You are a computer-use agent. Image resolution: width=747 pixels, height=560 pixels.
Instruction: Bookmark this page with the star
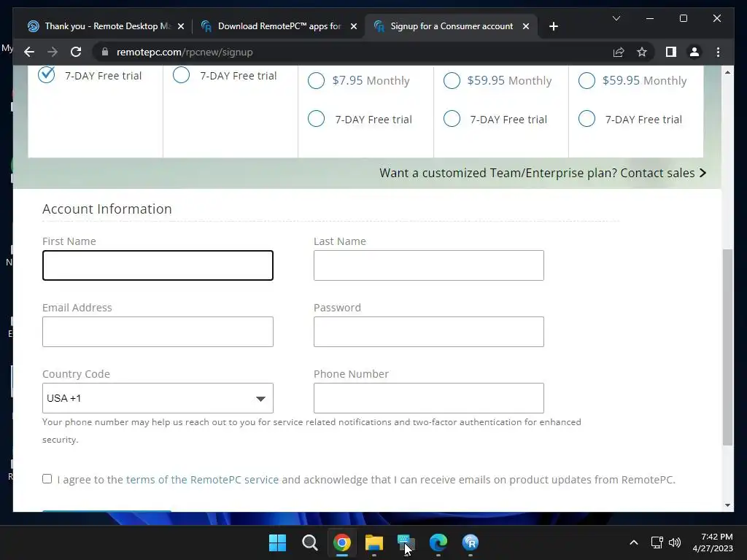(642, 52)
